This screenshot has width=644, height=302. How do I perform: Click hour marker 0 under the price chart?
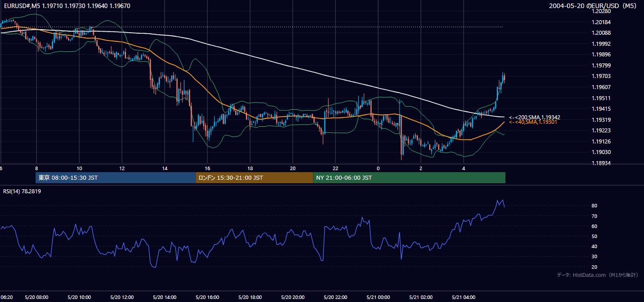(x=378, y=169)
